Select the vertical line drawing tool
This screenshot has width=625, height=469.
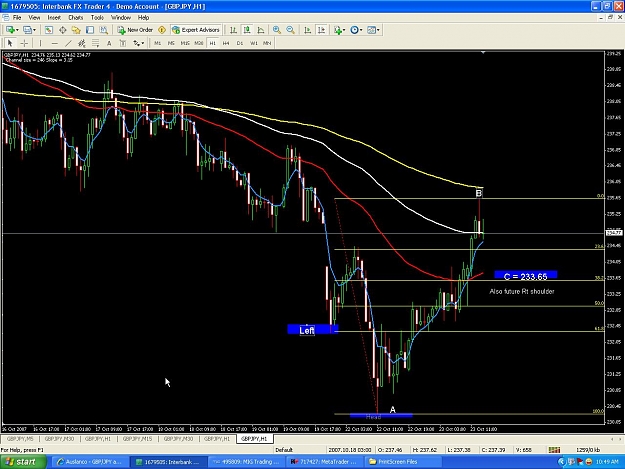[x=40, y=43]
